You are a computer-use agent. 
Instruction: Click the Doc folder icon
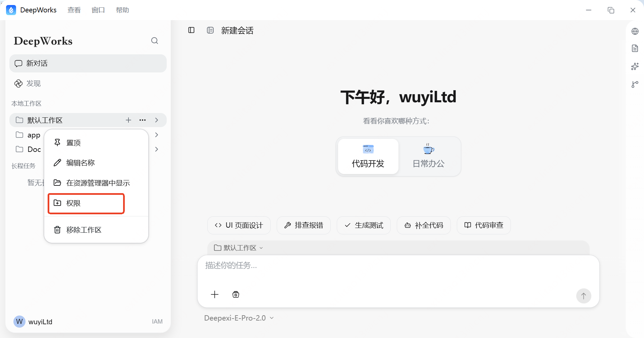coord(19,149)
